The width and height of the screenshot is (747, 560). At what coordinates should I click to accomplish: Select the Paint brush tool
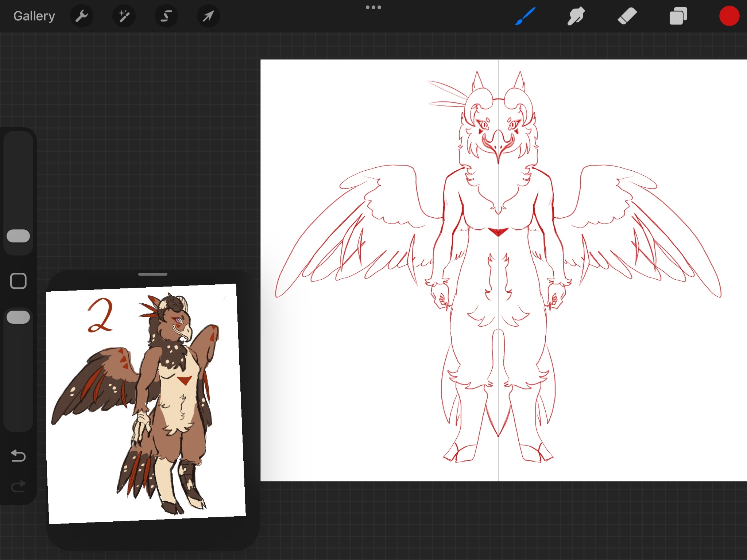tap(525, 16)
